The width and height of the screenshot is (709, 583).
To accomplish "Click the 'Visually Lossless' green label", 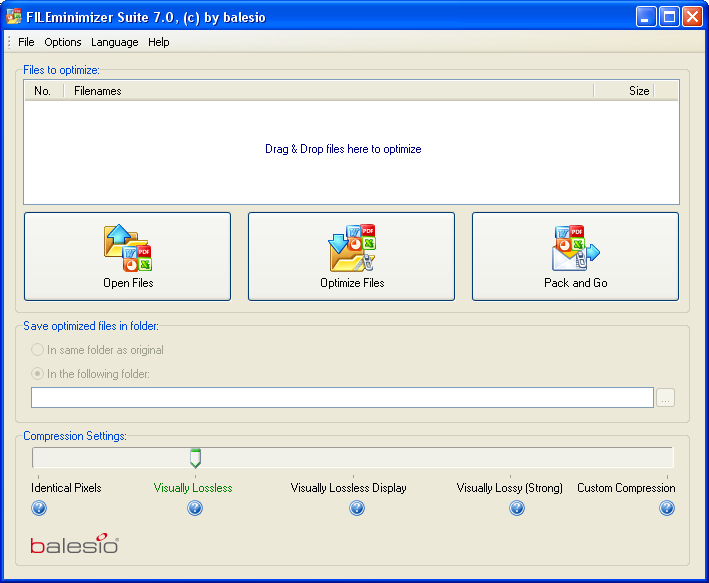I will coord(193,488).
